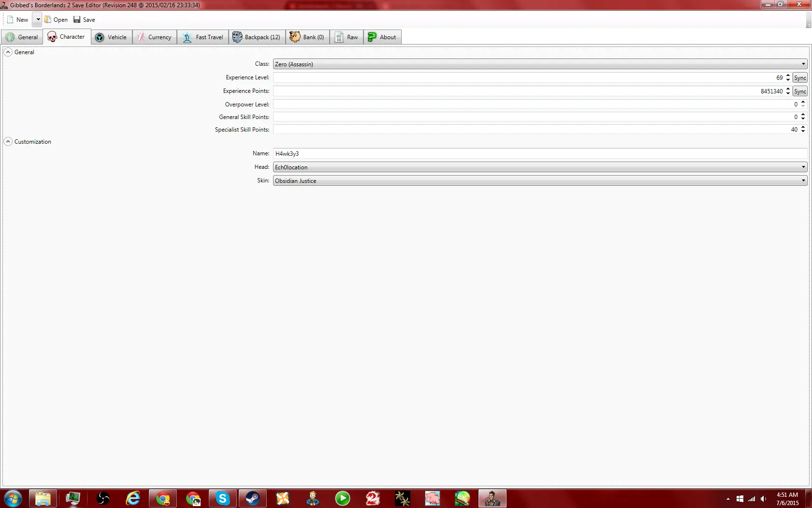Viewport: 812px width, 508px height.
Task: Click the pink pig taskbar icon
Action: (433, 498)
